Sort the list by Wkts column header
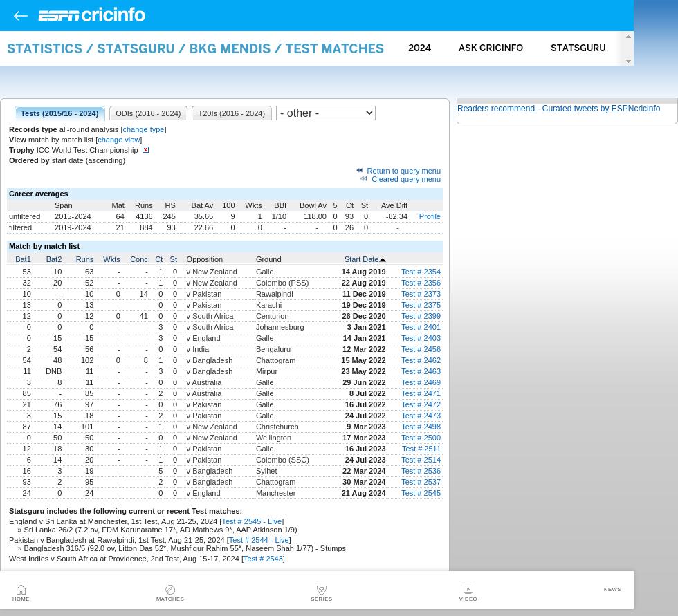Viewport: 678px width, 616px height. coord(111,260)
